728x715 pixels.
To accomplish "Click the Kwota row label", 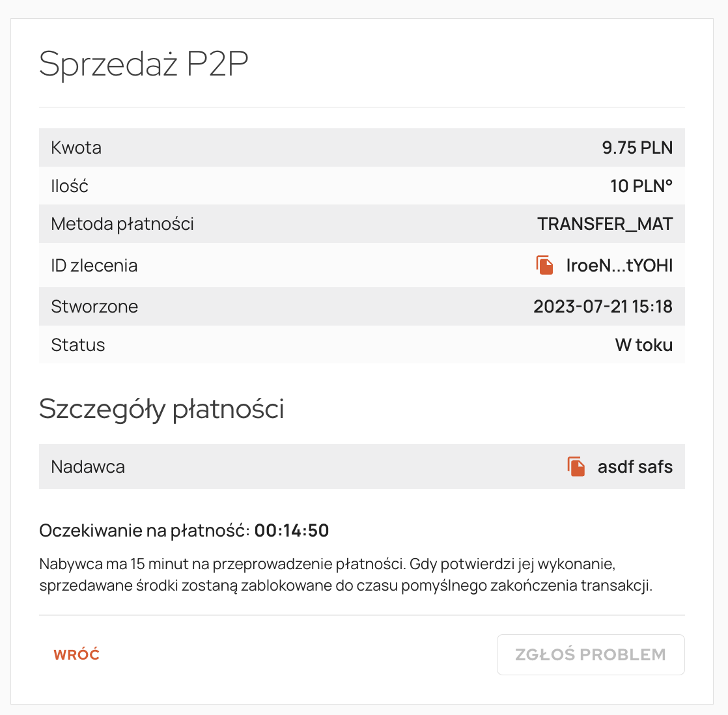I will pyautogui.click(x=76, y=148).
